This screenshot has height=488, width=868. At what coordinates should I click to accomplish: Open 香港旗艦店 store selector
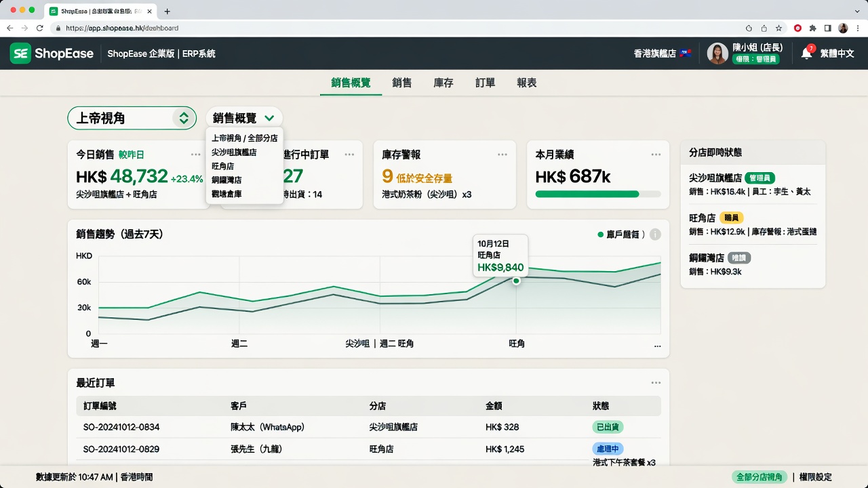[662, 54]
